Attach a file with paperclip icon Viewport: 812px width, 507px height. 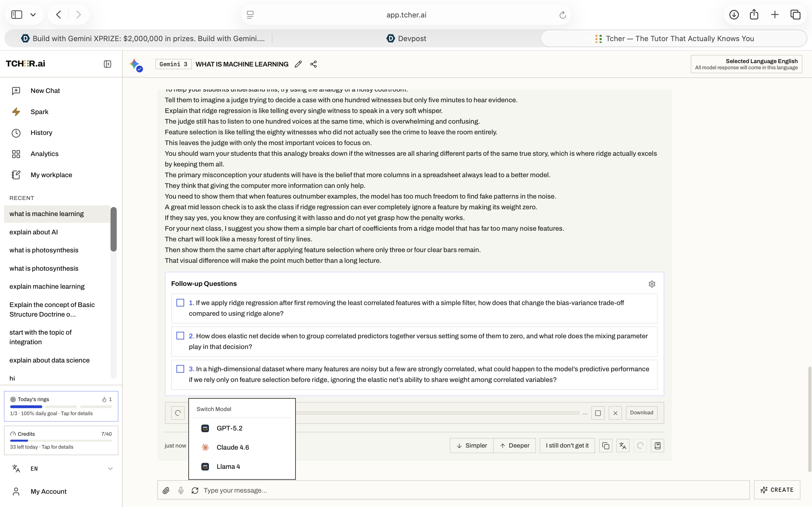point(166,490)
